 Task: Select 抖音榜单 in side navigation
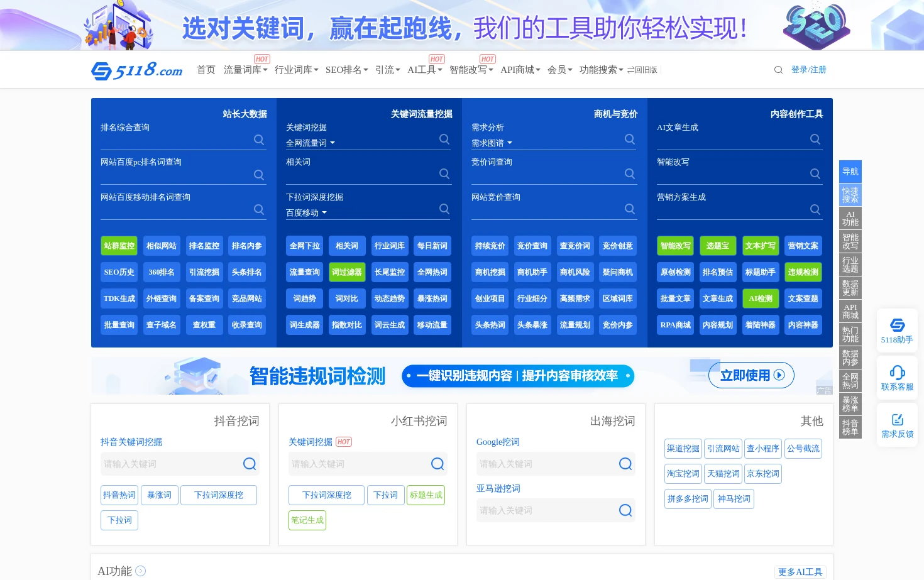click(850, 427)
